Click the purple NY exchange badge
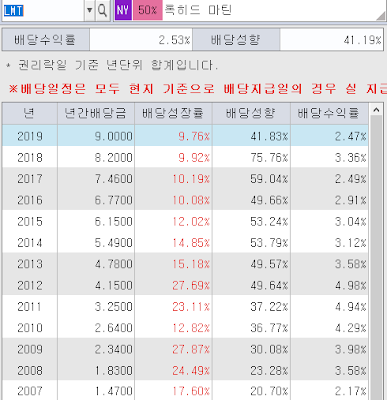The image size is (387, 400). pos(123,10)
